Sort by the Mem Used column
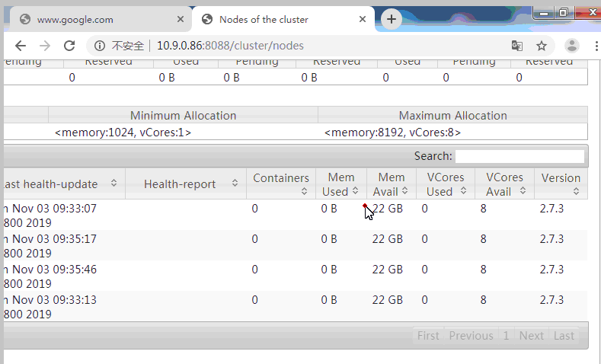Viewport: 601px width, 364px height. click(x=340, y=184)
